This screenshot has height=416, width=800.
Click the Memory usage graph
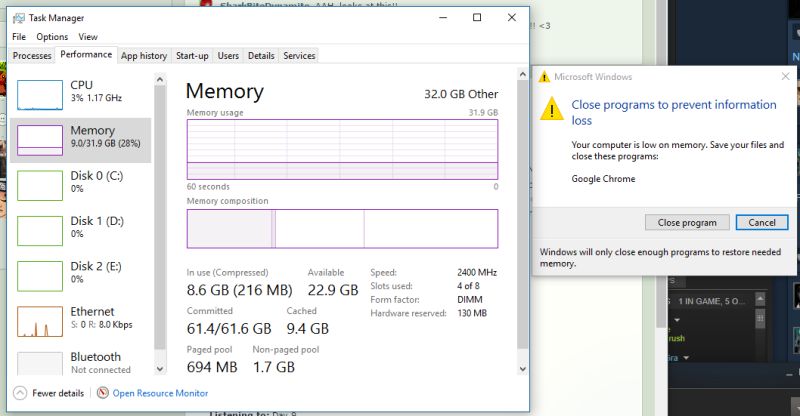[342, 149]
